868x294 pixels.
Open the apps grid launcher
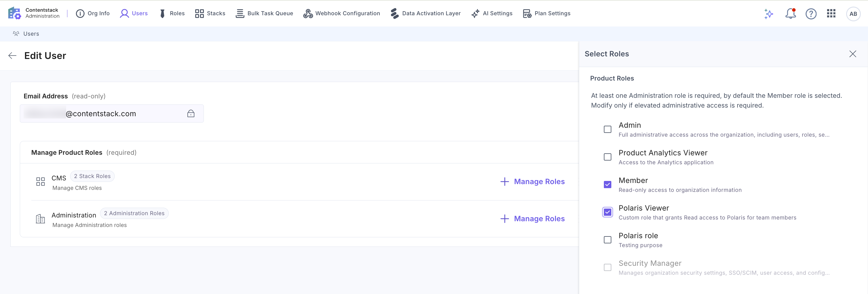[831, 14]
